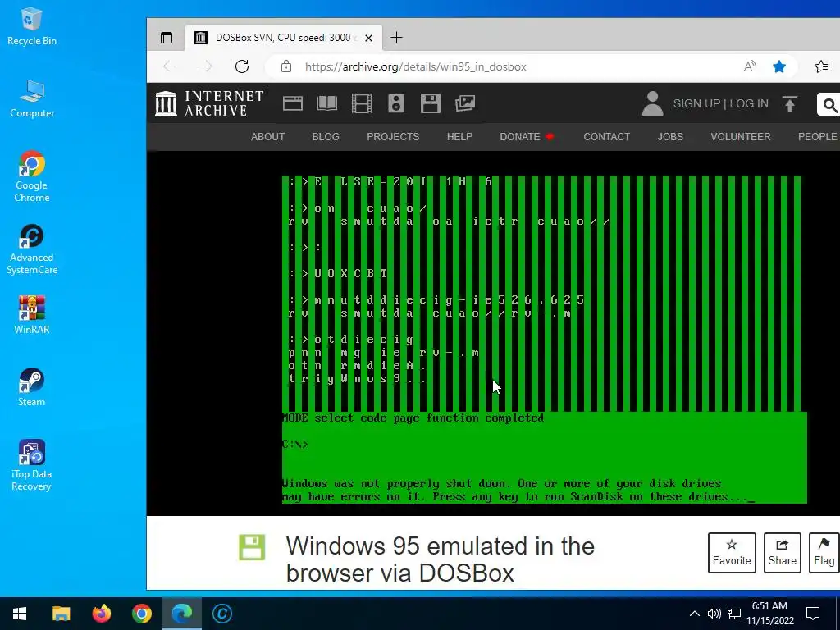
Task: Open the Internet Archive video film icon
Action: (x=362, y=103)
